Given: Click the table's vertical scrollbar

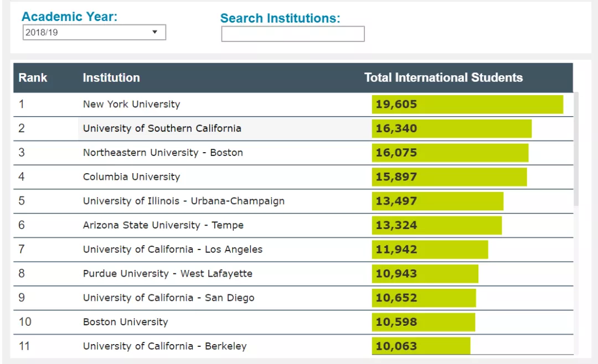Looking at the screenshot, I should click(x=576, y=149).
